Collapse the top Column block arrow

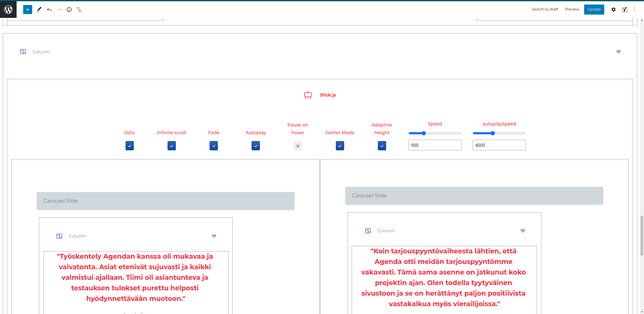click(x=619, y=52)
